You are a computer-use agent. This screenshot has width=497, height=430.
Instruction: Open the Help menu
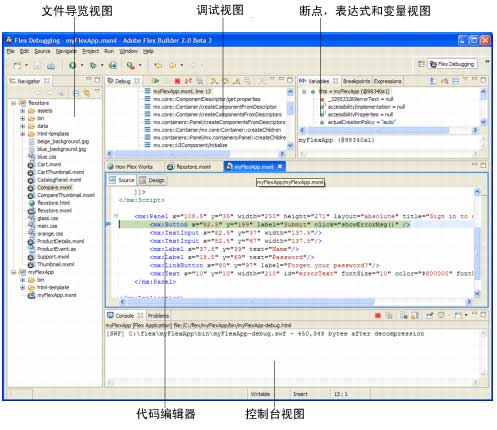click(x=148, y=51)
